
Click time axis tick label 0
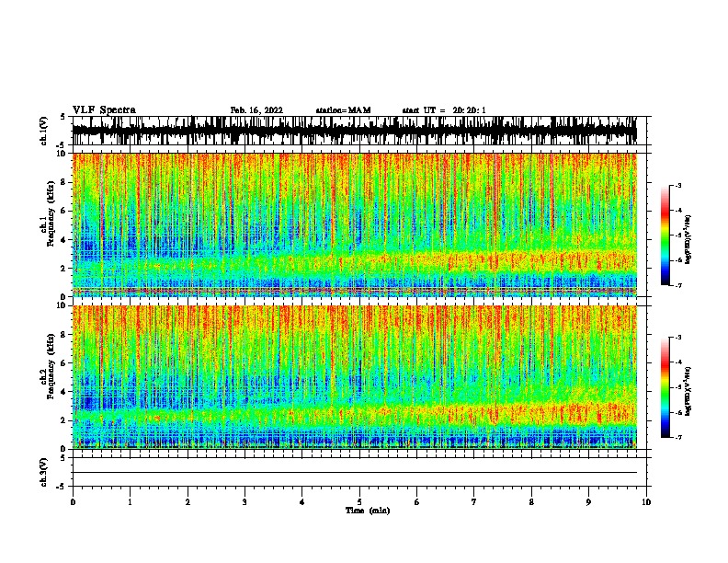click(x=73, y=502)
